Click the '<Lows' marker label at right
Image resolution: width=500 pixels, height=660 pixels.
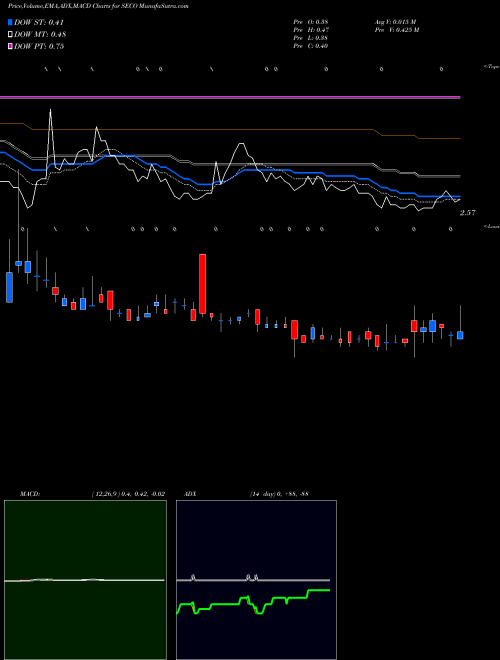tap(492, 226)
